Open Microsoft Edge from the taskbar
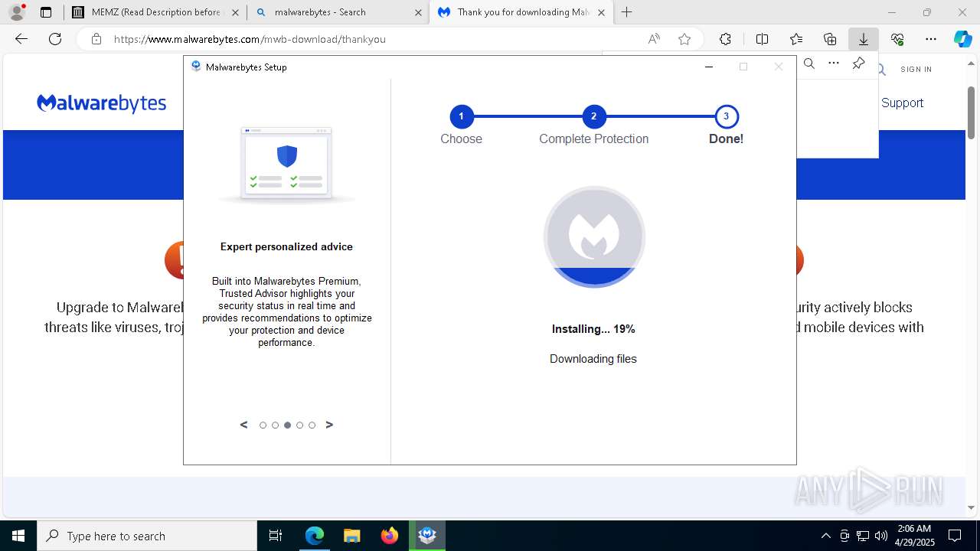This screenshot has width=980, height=551. click(x=315, y=536)
